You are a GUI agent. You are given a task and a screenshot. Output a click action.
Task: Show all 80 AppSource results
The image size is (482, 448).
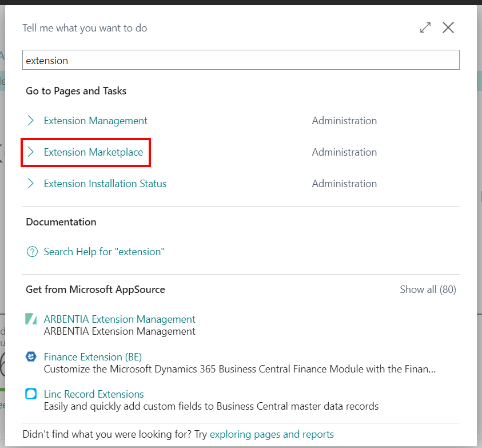pos(428,290)
